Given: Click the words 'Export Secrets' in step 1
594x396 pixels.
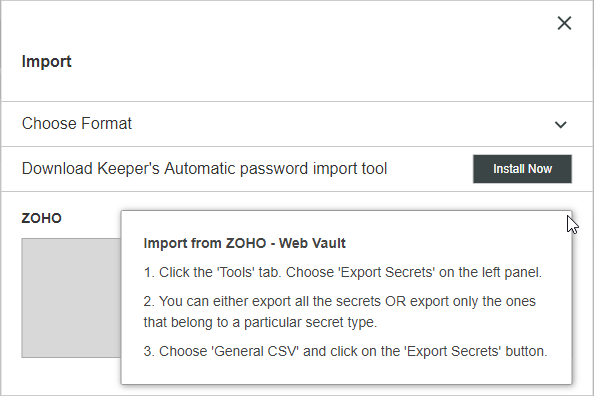Looking at the screenshot, I should (x=386, y=272).
